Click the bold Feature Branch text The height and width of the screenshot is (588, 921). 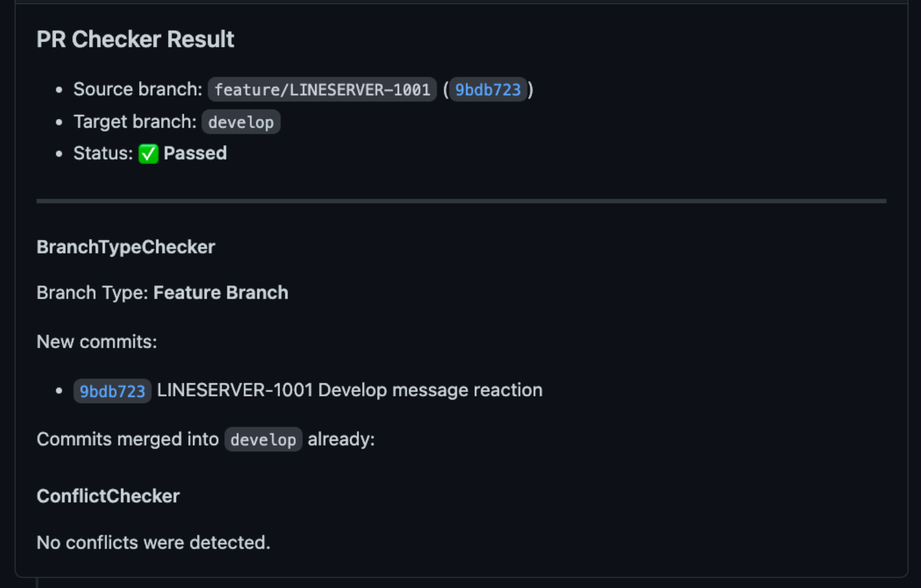tap(221, 292)
